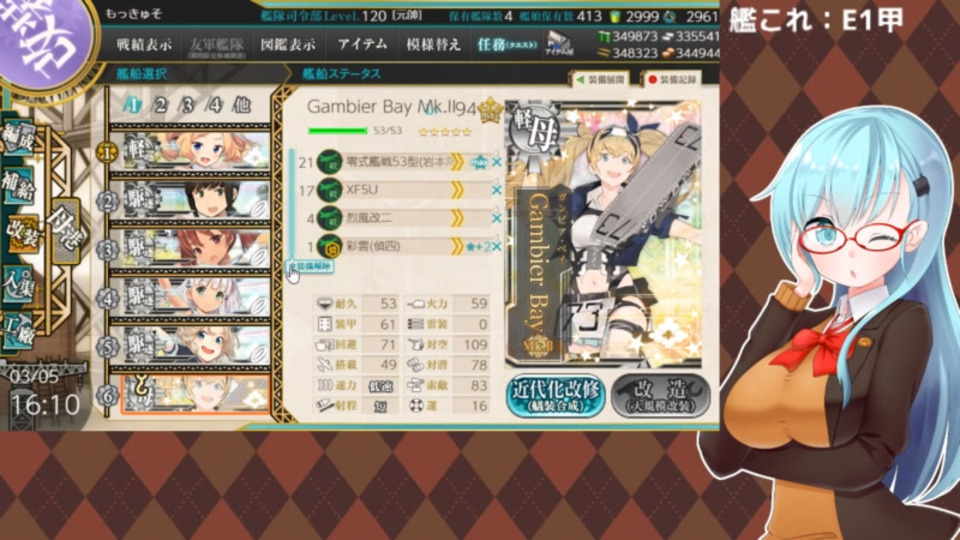Expand the XF5U slot chevron arrows

(457, 190)
